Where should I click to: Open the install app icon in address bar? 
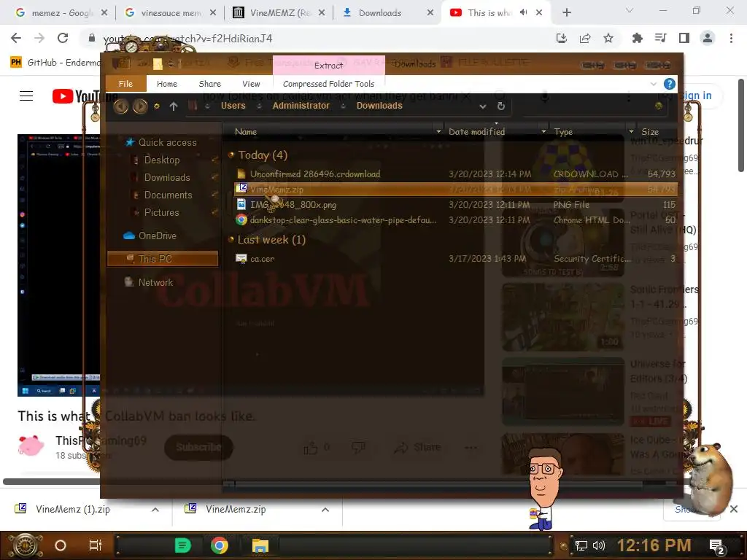tap(562, 38)
